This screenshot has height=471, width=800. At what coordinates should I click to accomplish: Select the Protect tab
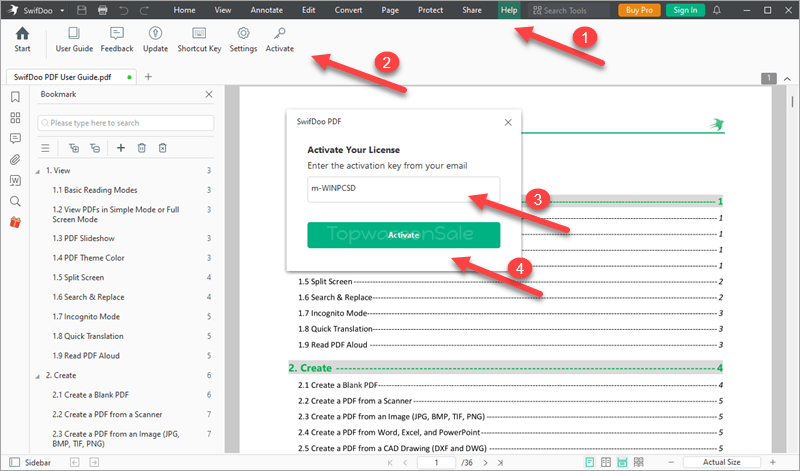pyautogui.click(x=430, y=10)
